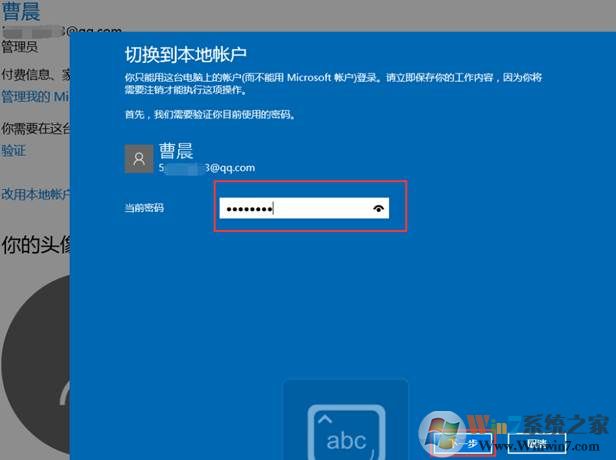616x460 pixels.
Task: Click the 切换到本地帐户 dialog title
Action: (x=185, y=55)
